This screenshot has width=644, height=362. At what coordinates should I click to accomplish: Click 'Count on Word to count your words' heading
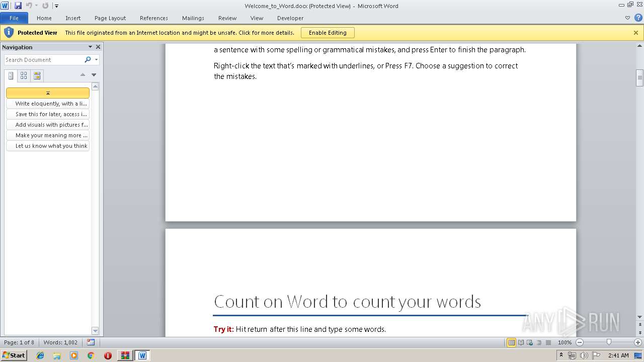tap(347, 302)
